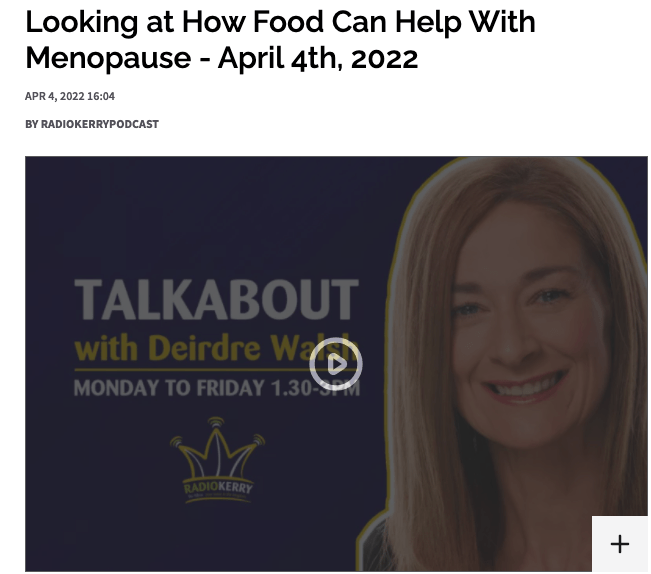Click 'MONDAY TO FRIDAY' schedule text
The image size is (651, 574).
pyautogui.click(x=169, y=388)
